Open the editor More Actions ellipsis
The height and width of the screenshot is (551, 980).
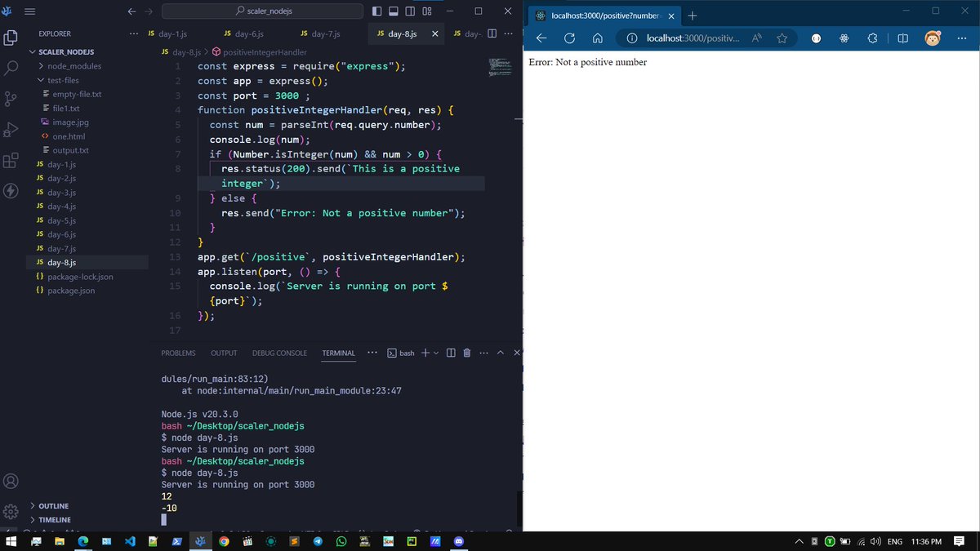[x=509, y=33]
